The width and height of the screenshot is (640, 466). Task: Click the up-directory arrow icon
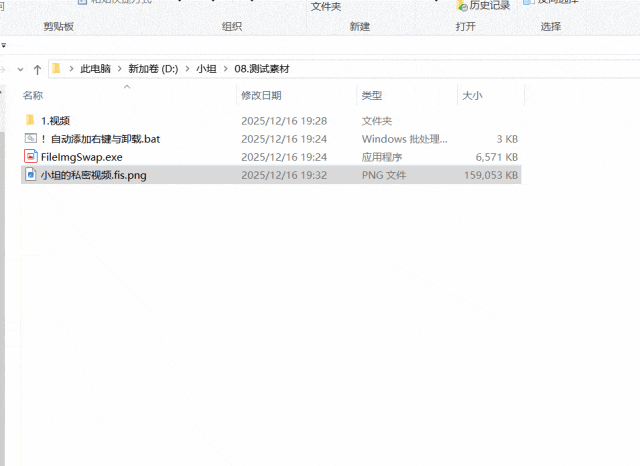tap(37, 69)
